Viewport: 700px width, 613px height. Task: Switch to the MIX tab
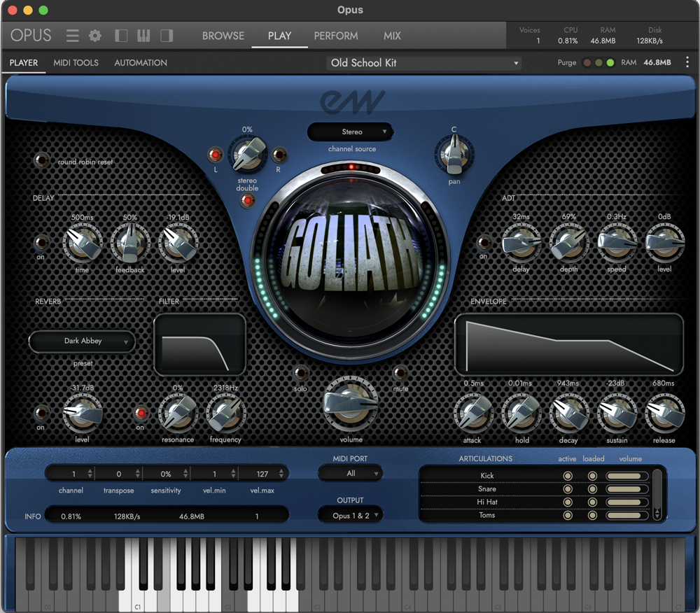[x=391, y=36]
